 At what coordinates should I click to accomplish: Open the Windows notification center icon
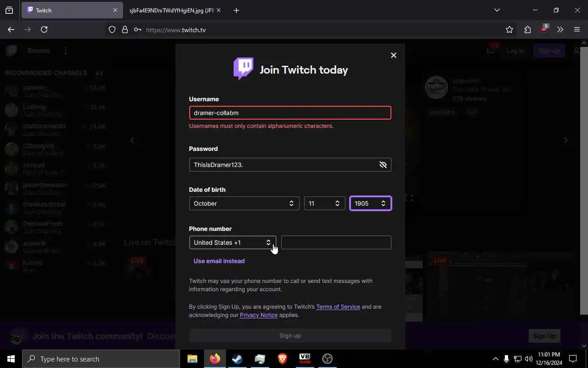(x=573, y=359)
